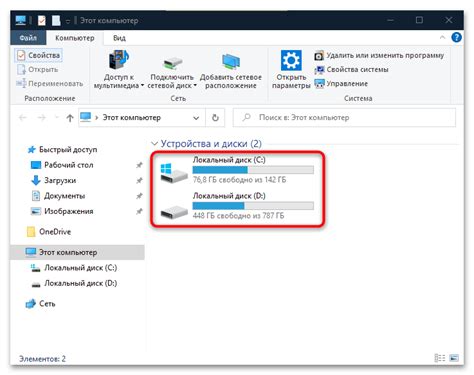Image resolution: width=474 pixels, height=375 pixels.
Task: Click Добавить сетевое расположение icon
Action: 231,61
